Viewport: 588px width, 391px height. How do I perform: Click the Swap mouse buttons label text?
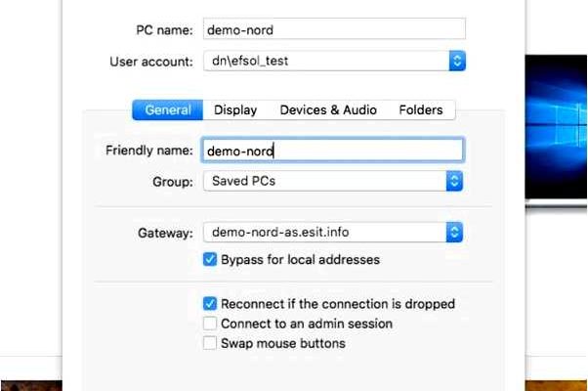coord(283,343)
